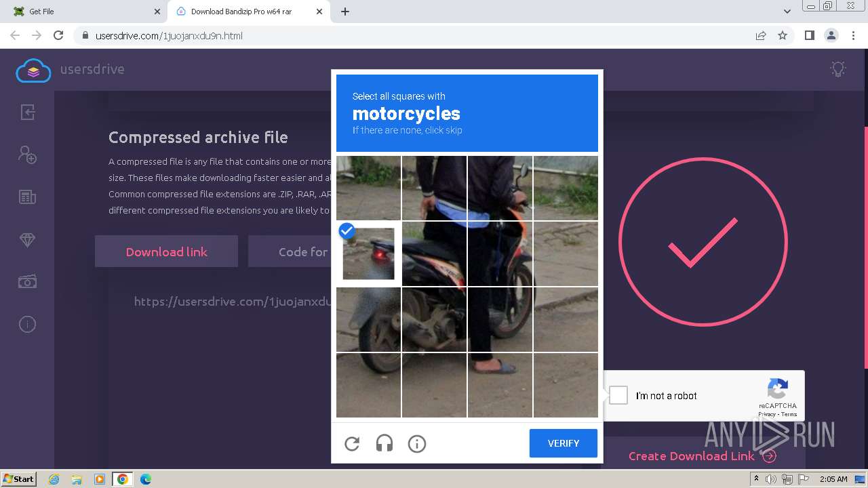Viewport: 868px width, 488px height.
Task: Close the Download Bandizip Pro tab
Action: click(319, 12)
